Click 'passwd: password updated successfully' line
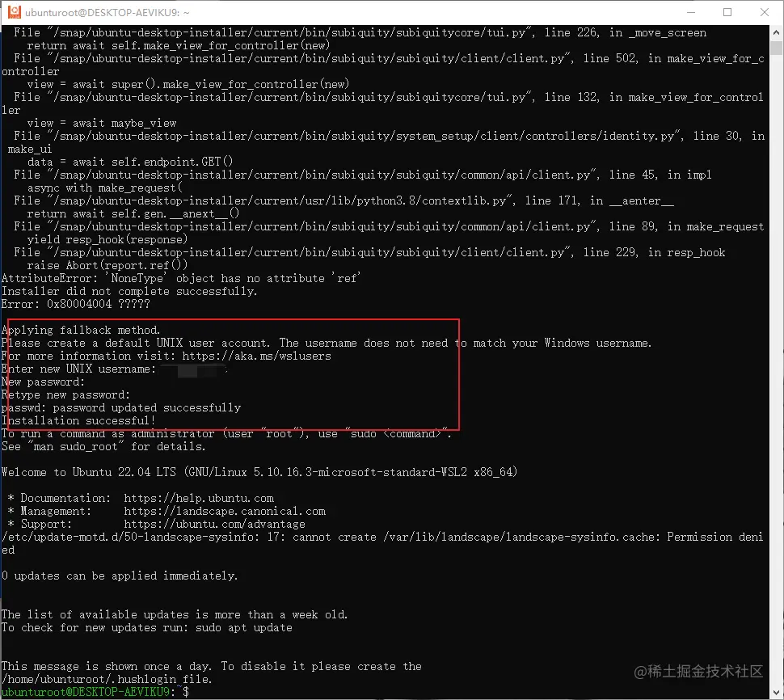The height and width of the screenshot is (700, 784). (121, 408)
